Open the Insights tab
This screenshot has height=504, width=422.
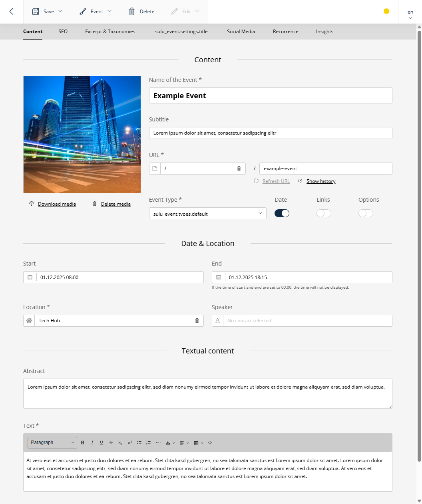[324, 32]
